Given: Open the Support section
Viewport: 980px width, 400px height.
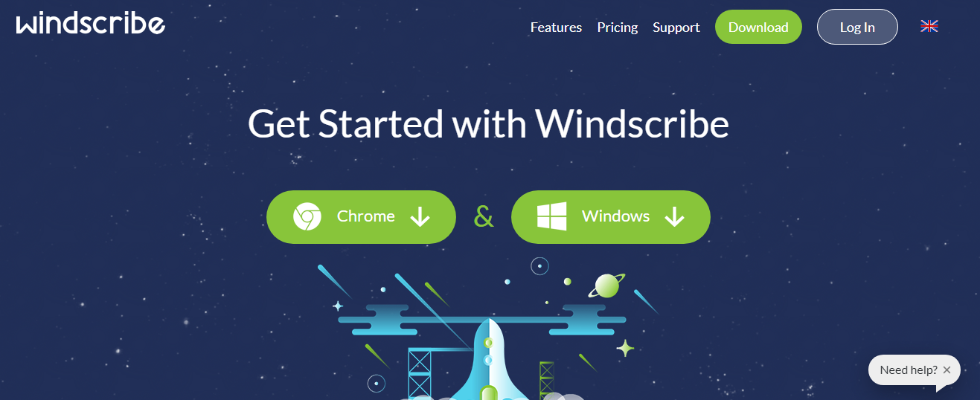Looking at the screenshot, I should click(x=676, y=28).
